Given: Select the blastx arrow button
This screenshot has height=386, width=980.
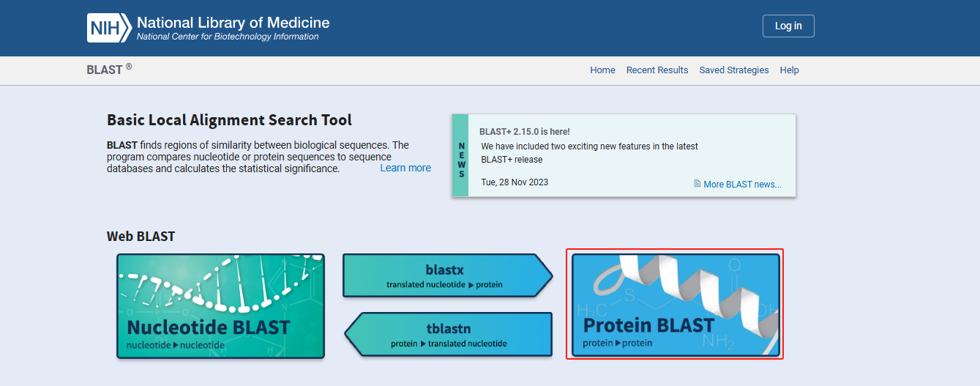Looking at the screenshot, I should [447, 275].
